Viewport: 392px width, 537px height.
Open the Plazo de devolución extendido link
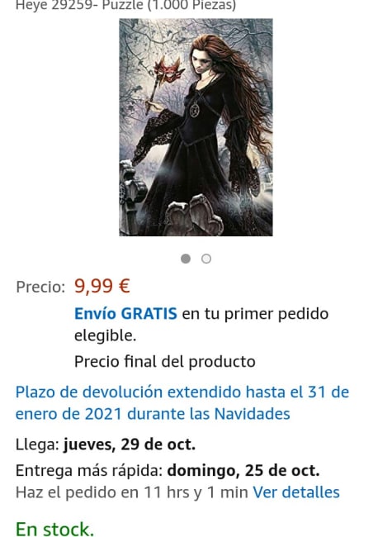[x=182, y=403]
